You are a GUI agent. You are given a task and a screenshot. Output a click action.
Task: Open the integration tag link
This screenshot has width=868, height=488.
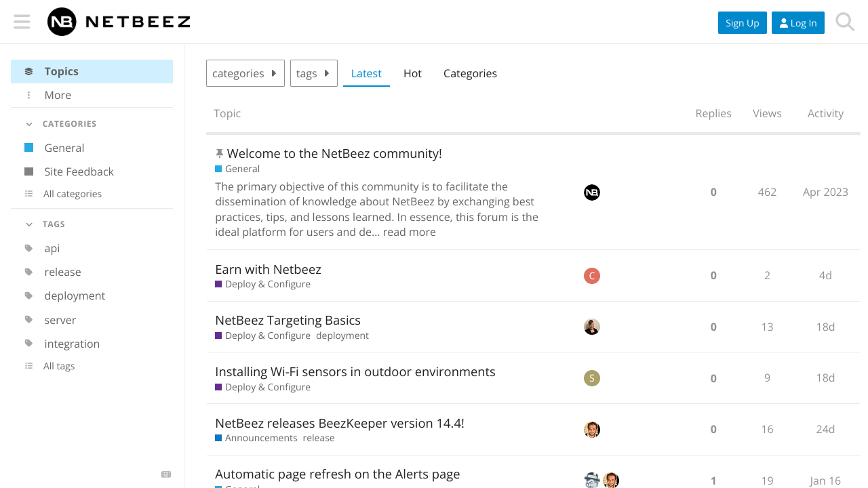(x=92, y=344)
